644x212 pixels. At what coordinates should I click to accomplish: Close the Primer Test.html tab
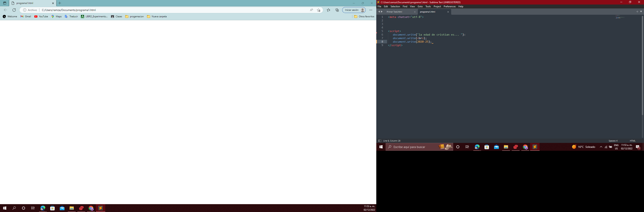[415, 12]
